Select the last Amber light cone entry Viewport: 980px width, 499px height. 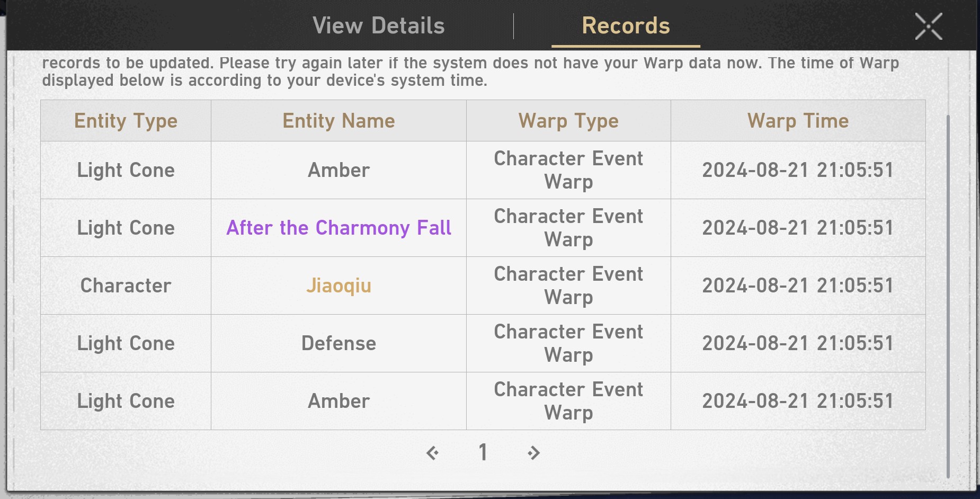pos(338,401)
